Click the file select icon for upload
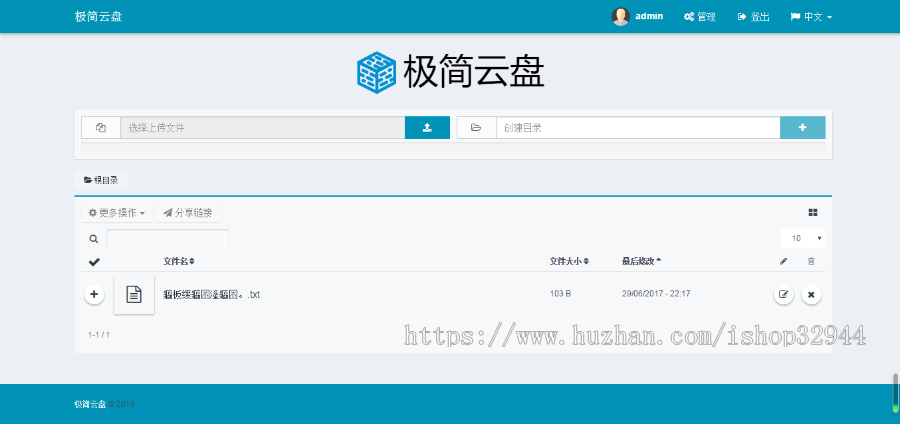Screen dimensions: 900x424 [101, 128]
